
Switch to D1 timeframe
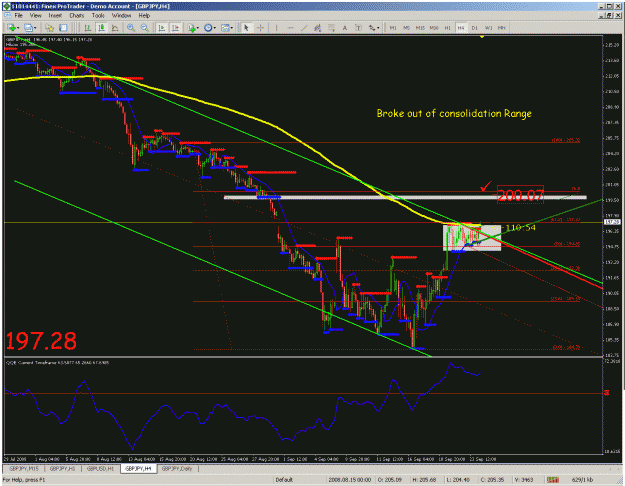475,28
